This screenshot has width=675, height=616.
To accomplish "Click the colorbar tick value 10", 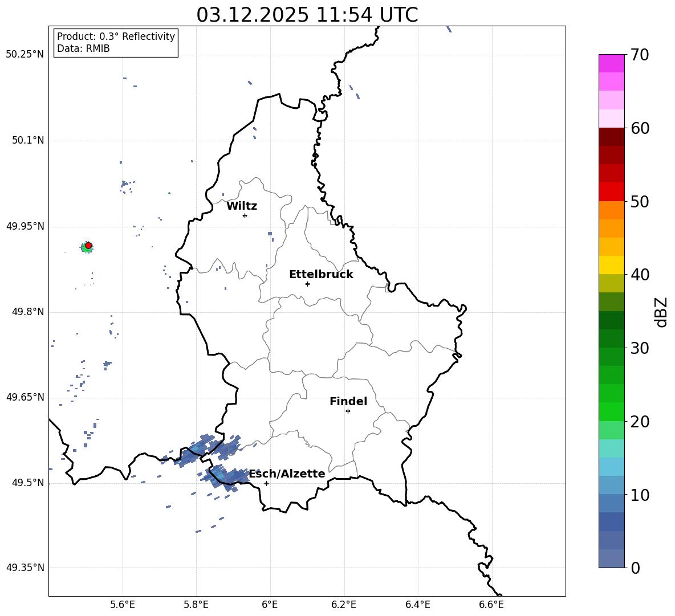I will tap(640, 495).
